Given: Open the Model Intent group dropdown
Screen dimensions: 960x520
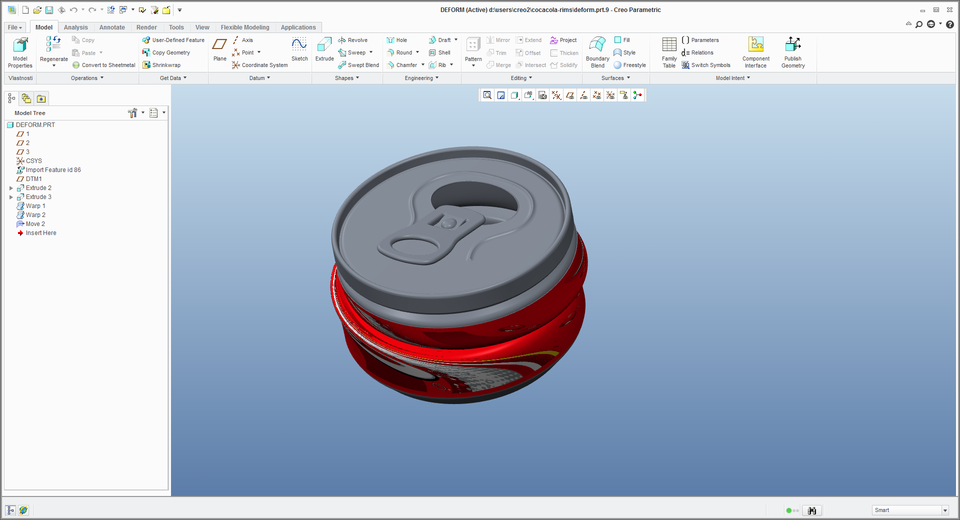Looking at the screenshot, I should point(733,78).
